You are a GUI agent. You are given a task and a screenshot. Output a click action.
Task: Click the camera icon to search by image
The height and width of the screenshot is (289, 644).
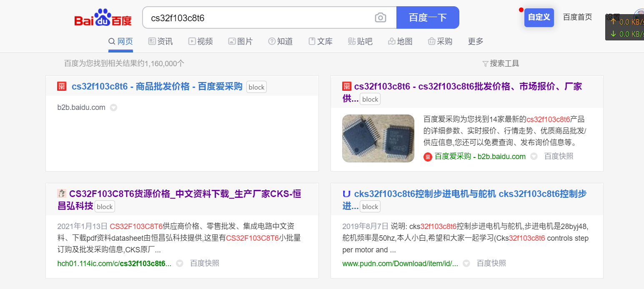pyautogui.click(x=380, y=17)
